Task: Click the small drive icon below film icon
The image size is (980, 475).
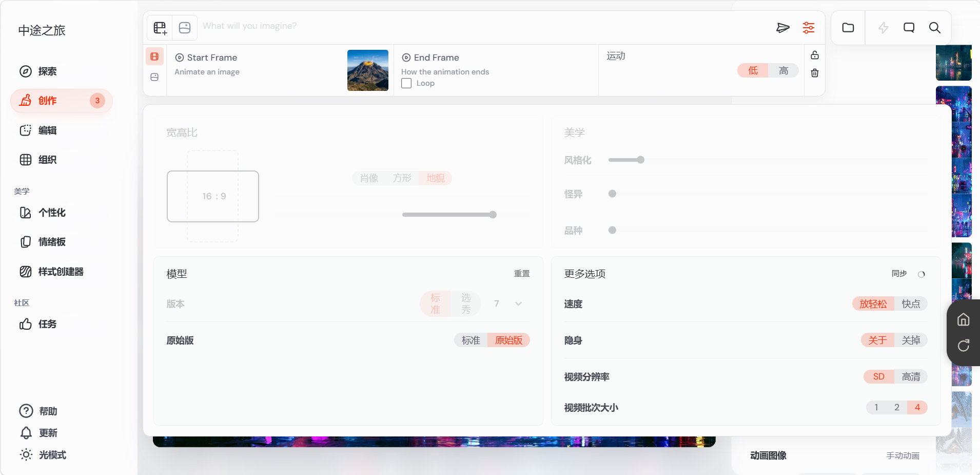Action: pos(154,77)
